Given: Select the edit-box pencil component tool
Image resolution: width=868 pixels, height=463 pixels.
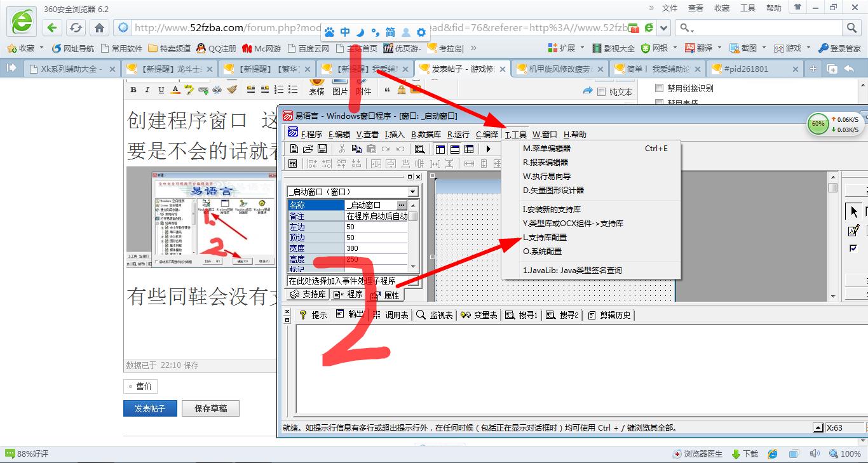Looking at the screenshot, I should (854, 230).
